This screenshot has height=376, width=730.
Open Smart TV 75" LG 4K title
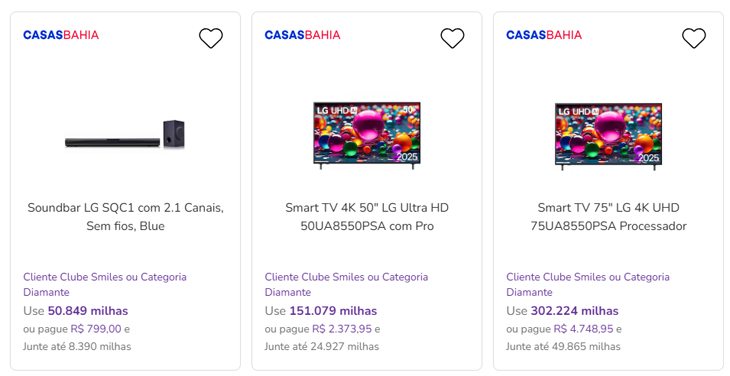(608, 217)
